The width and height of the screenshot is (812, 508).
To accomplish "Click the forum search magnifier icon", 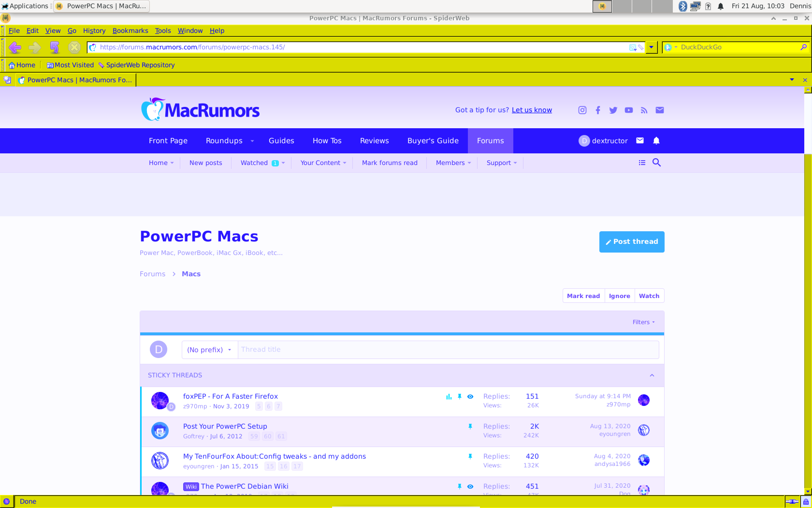I will click(x=656, y=163).
